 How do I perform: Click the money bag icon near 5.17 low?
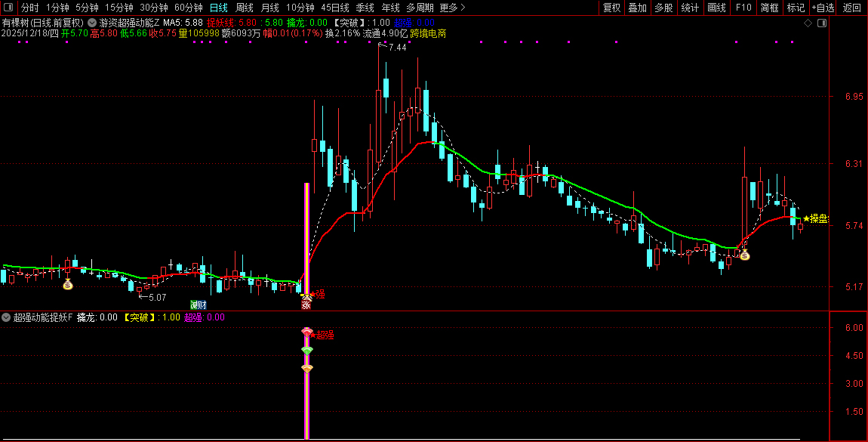(67, 285)
